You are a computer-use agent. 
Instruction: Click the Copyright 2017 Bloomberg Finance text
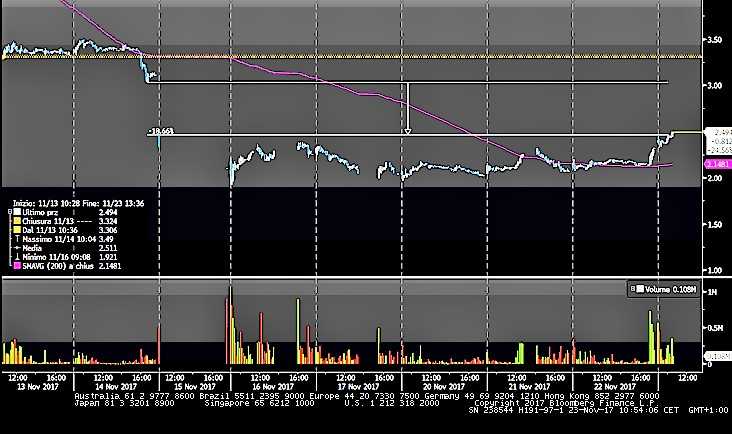[566, 403]
